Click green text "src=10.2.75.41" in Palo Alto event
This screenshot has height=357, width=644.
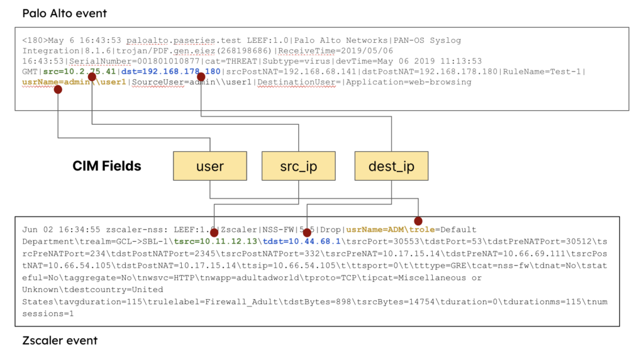(79, 72)
